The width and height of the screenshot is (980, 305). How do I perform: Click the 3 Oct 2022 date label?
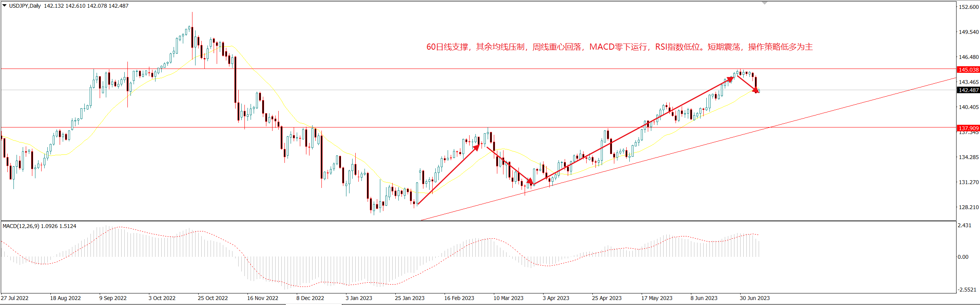click(162, 298)
